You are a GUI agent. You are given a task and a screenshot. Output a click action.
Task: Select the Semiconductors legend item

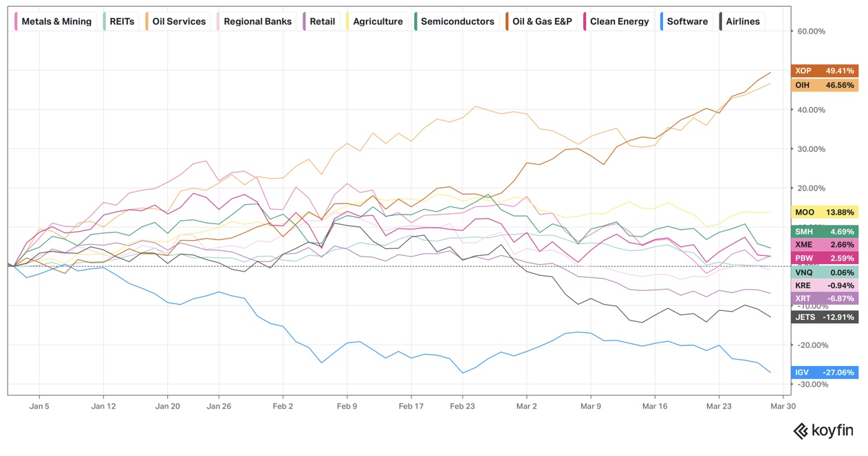coord(457,21)
